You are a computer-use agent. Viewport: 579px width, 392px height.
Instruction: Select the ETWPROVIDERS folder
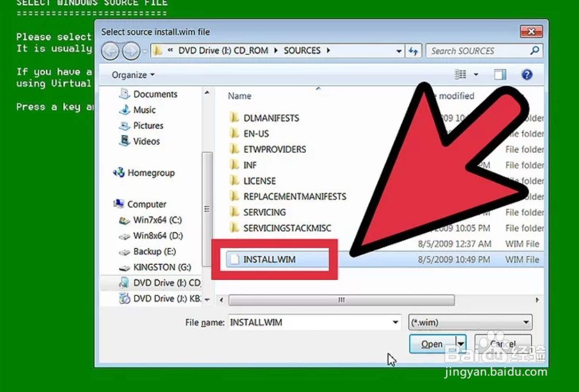pyautogui.click(x=274, y=149)
